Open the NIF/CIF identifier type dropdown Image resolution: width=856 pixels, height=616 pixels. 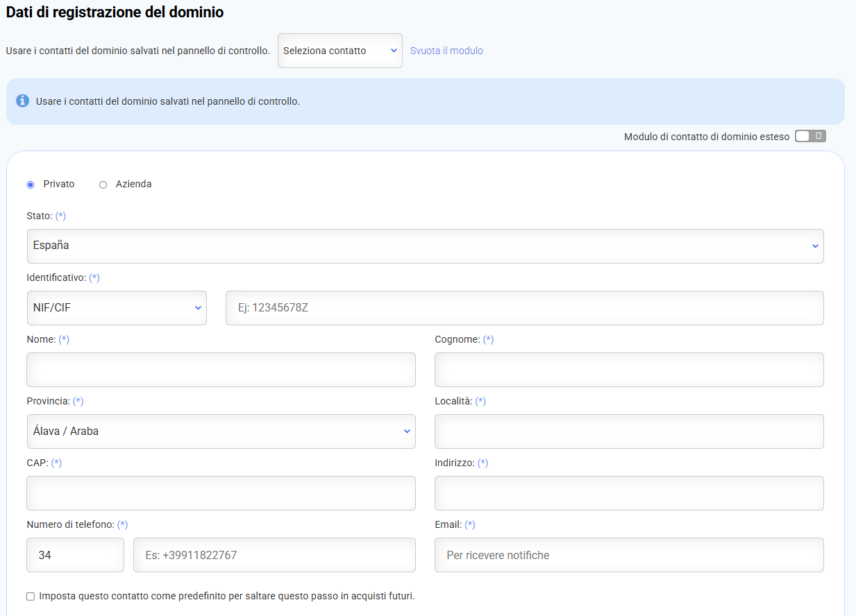[x=117, y=308]
